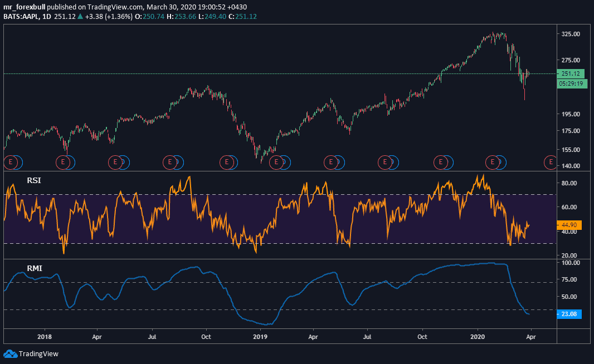The height and width of the screenshot is (364, 594).
Task: Open mr_forexbull author profile text
Action: 25,7
